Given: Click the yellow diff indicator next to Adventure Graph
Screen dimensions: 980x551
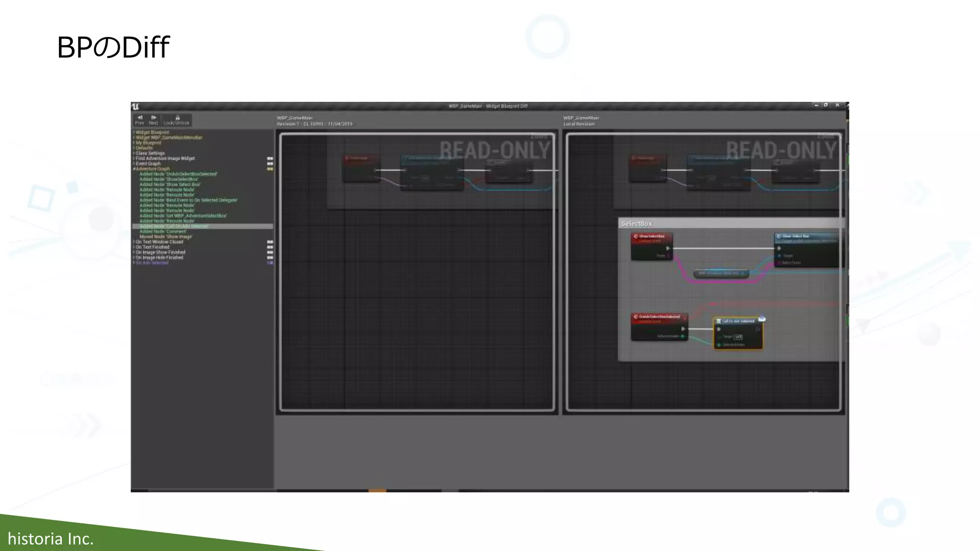Looking at the screenshot, I should coord(270,169).
